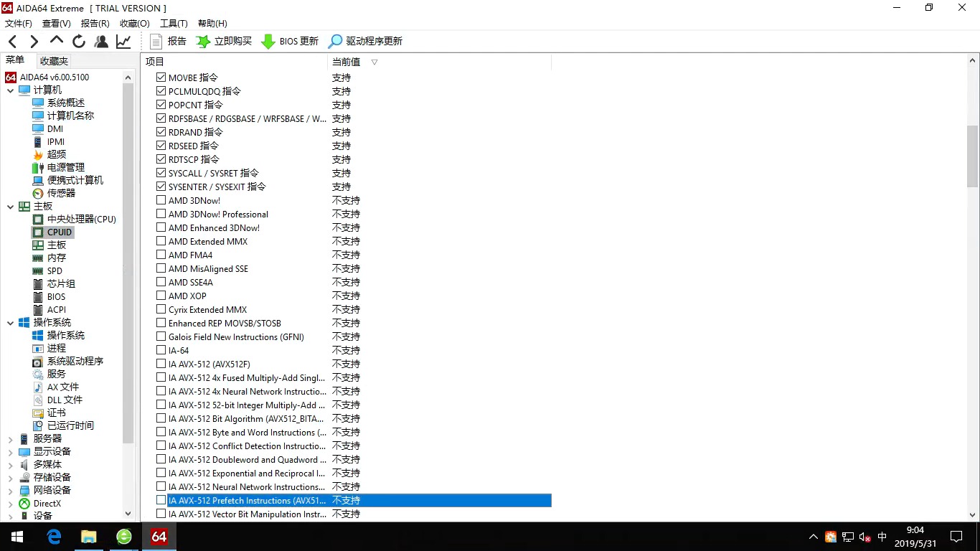Viewport: 980px width, 551px height.
Task: Refresh the page using the circular arrow icon
Action: click(79, 42)
